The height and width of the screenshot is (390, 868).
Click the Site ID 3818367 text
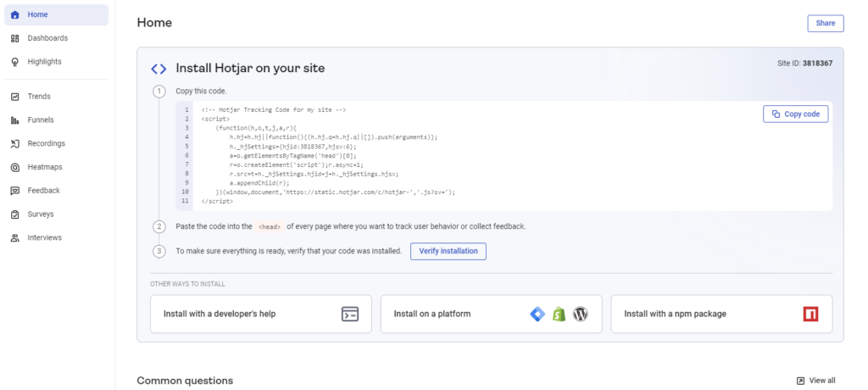click(x=805, y=63)
